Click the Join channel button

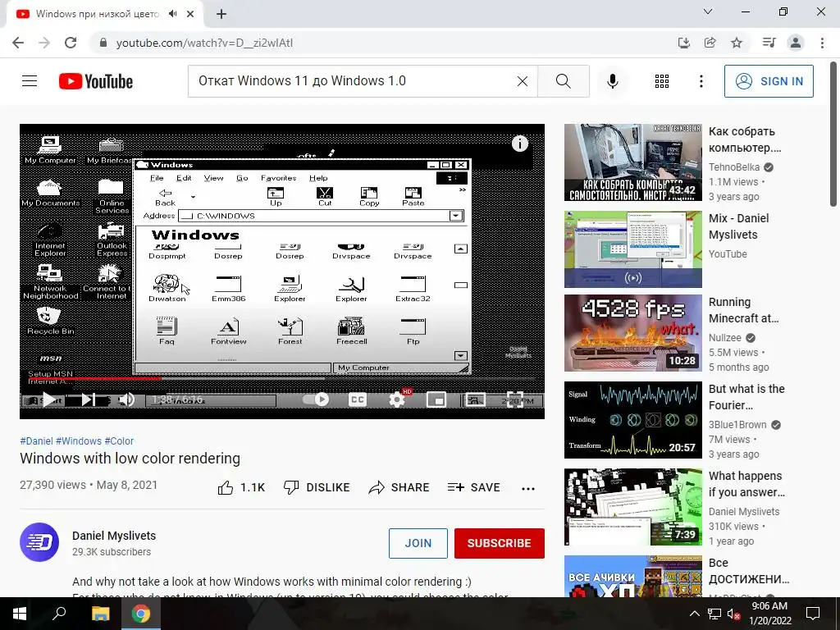click(418, 543)
